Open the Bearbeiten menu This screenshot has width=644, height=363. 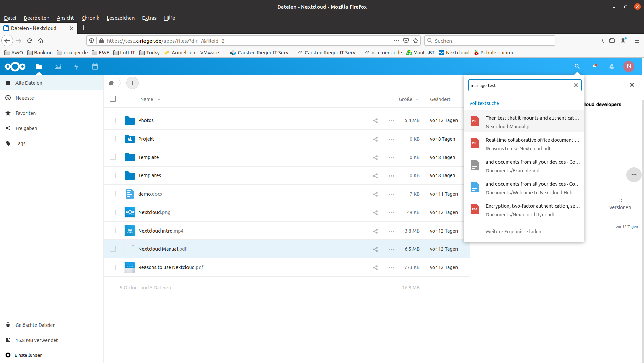(x=36, y=18)
